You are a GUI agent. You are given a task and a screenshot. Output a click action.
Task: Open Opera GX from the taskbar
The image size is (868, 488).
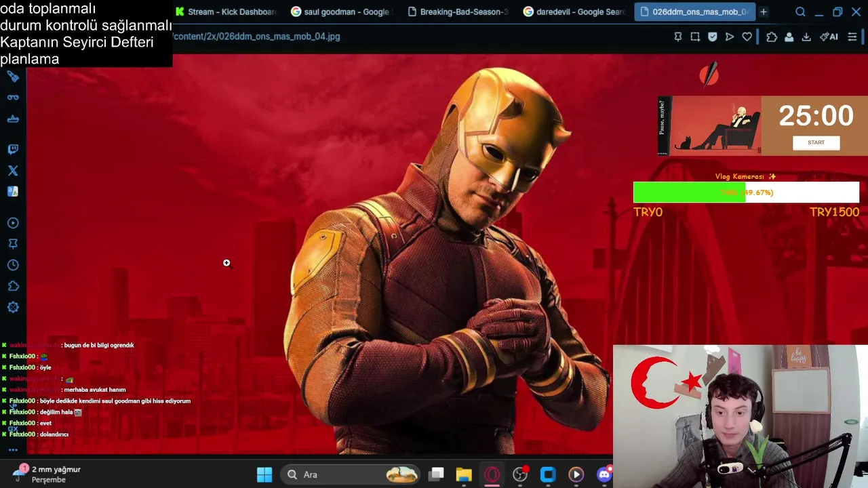[492, 474]
